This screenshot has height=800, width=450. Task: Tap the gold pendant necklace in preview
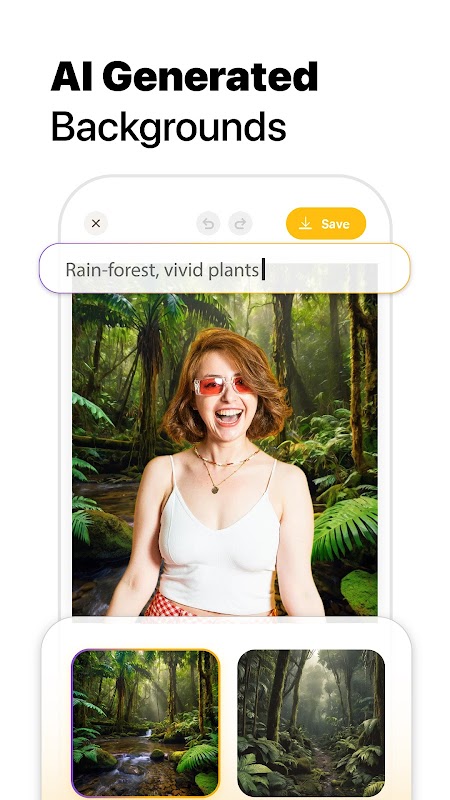(x=215, y=489)
